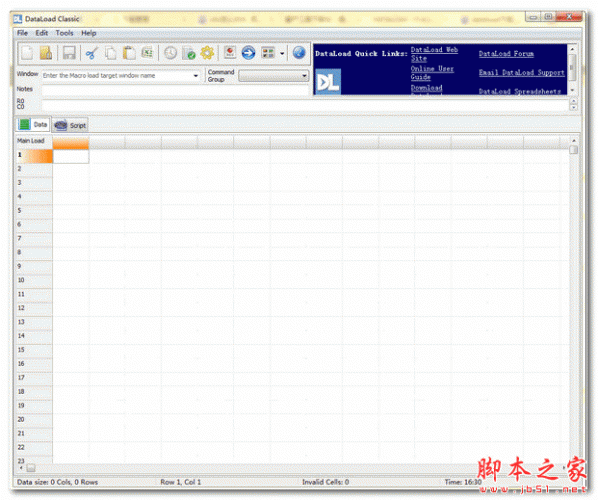Screen dimensions: 598x500
Task: Click the document with green check icon
Action: tap(189, 53)
